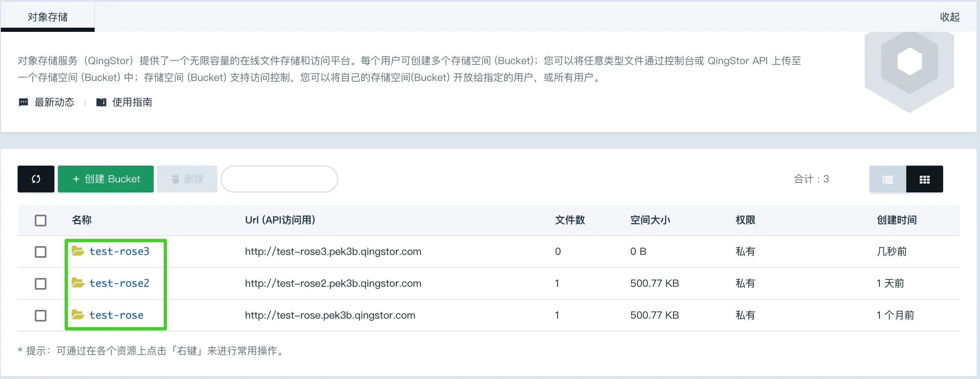Screen dimensions: 980x379
Task: Switch to list view layout
Action: (x=887, y=179)
